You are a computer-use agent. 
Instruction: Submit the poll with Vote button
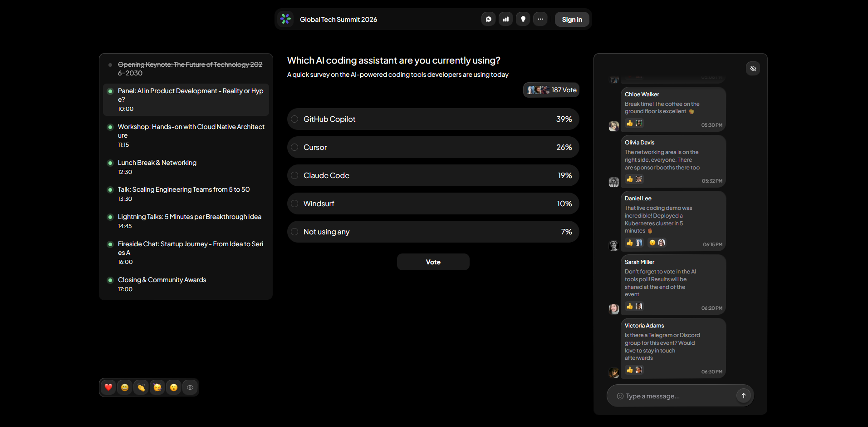[433, 262]
